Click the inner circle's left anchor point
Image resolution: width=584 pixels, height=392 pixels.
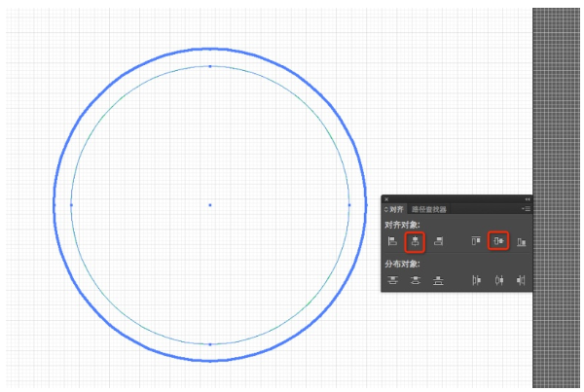coord(71,204)
